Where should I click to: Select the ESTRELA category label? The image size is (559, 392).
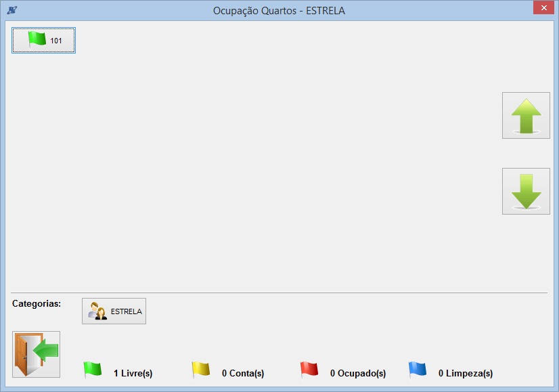(127, 312)
